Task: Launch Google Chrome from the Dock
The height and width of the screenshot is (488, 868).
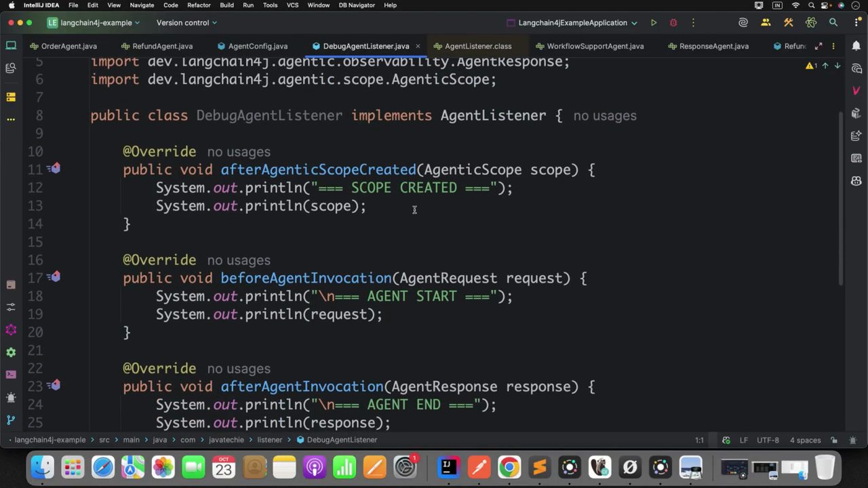Action: pyautogui.click(x=509, y=468)
